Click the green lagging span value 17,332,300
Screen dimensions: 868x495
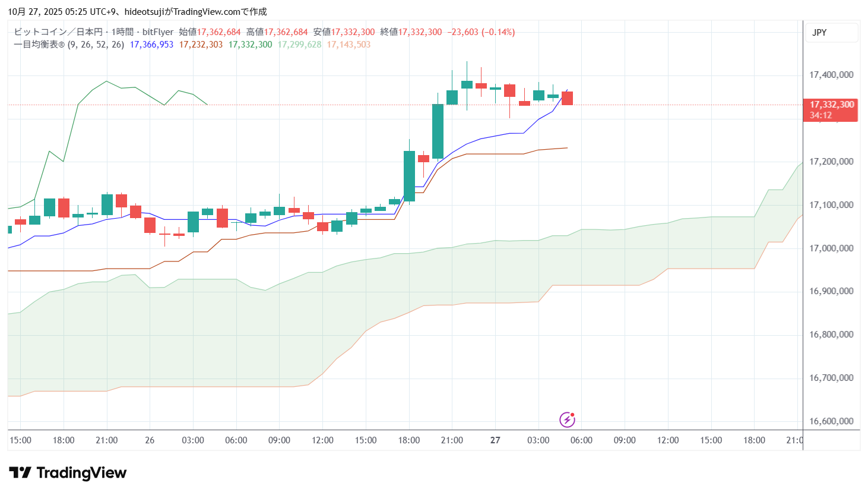[x=250, y=45]
